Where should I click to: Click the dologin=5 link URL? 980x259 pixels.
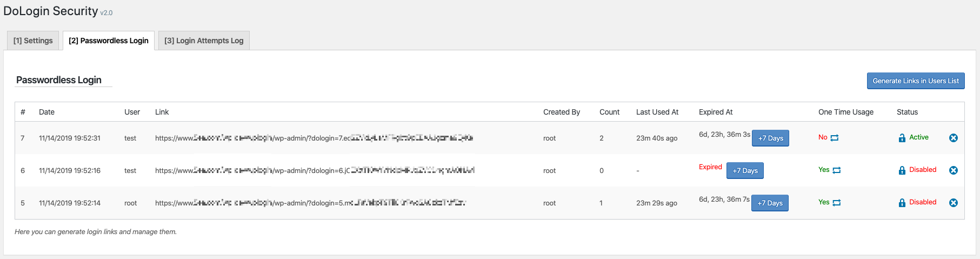pos(310,203)
